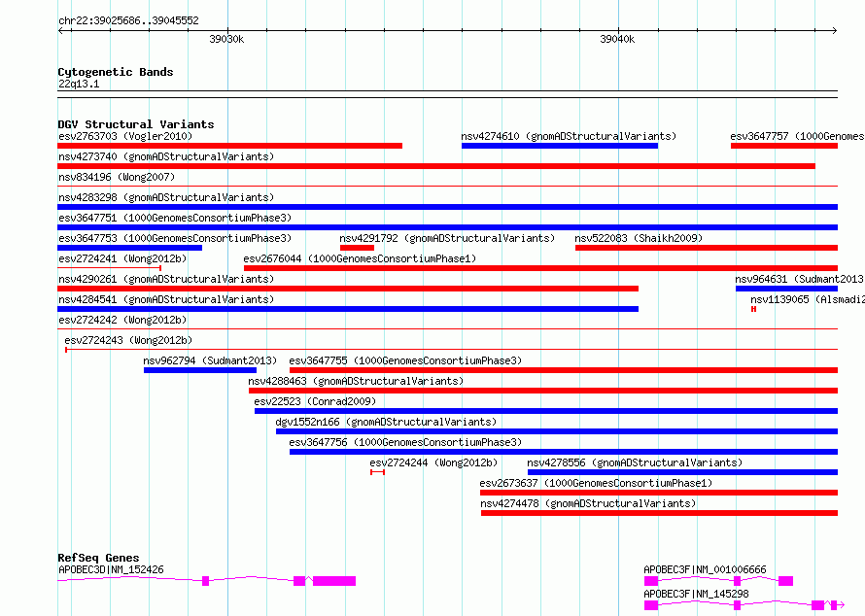865x616 pixels.
Task: Select the RefSeq Genes track heading
Action: point(98,558)
